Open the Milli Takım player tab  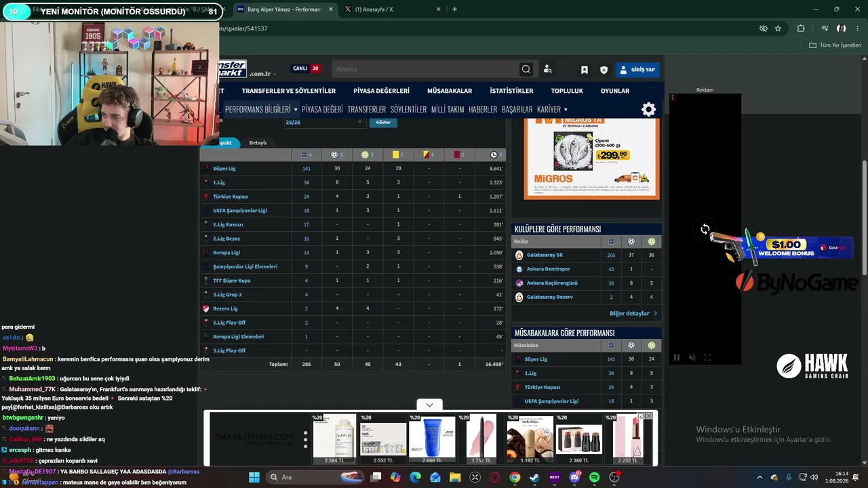448,109
